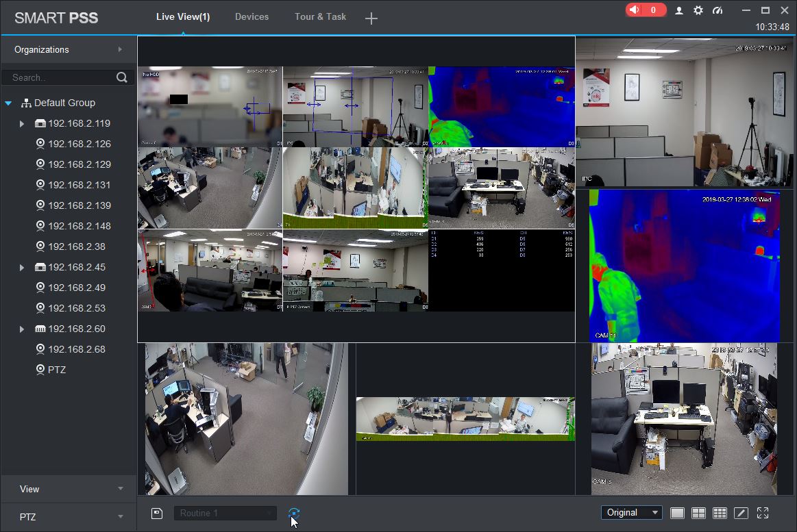Click the alarm speaker icon
This screenshot has height=532, width=797.
coord(635,10)
